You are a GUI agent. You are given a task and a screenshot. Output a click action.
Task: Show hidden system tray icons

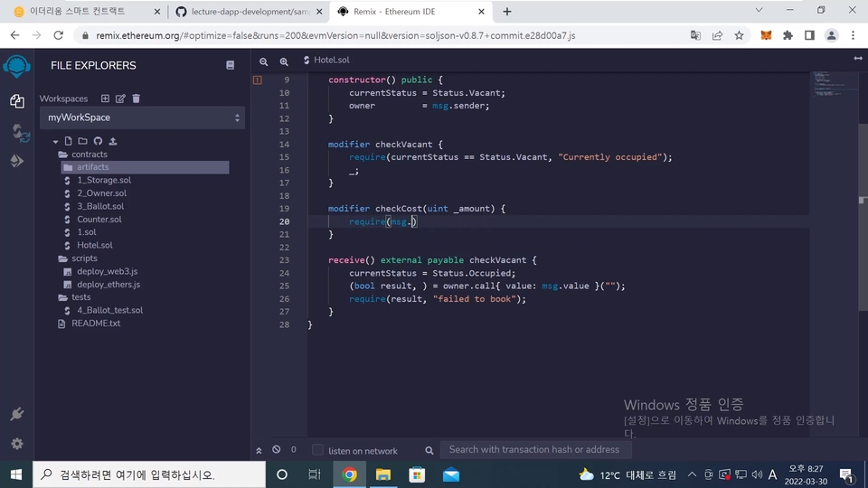pyautogui.click(x=692, y=474)
